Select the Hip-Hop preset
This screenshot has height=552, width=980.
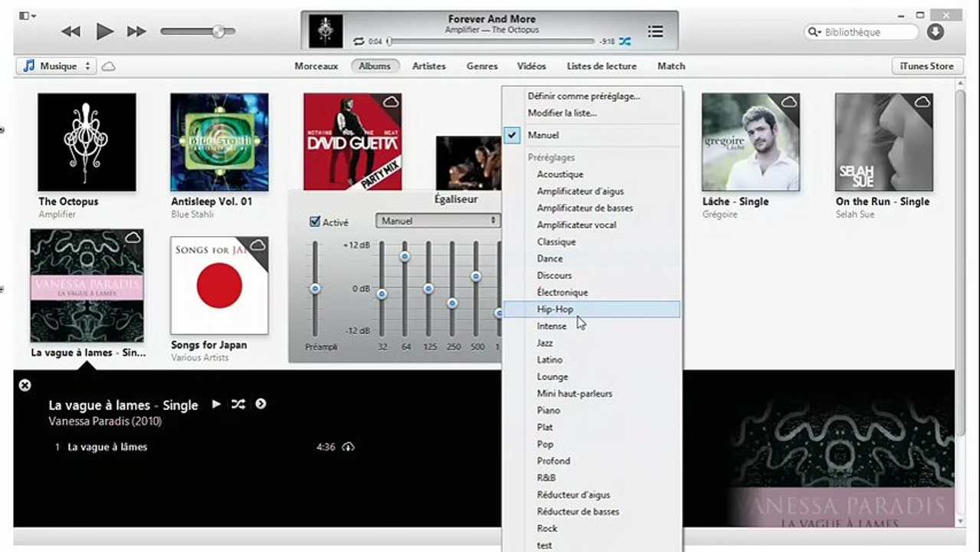592,309
